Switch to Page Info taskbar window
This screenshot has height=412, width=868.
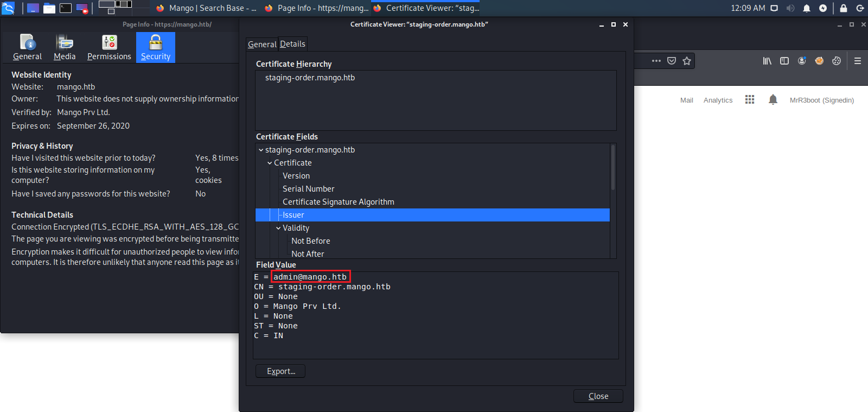point(316,8)
